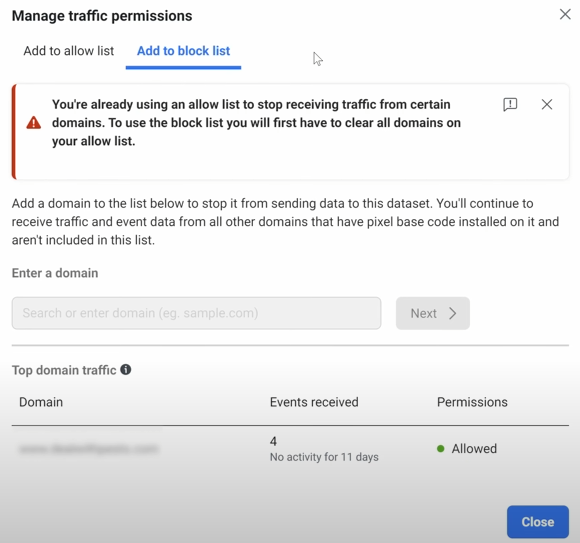This screenshot has width=580, height=543.
Task: Close the Manage traffic permissions dialog via X
Action: pyautogui.click(x=565, y=14)
